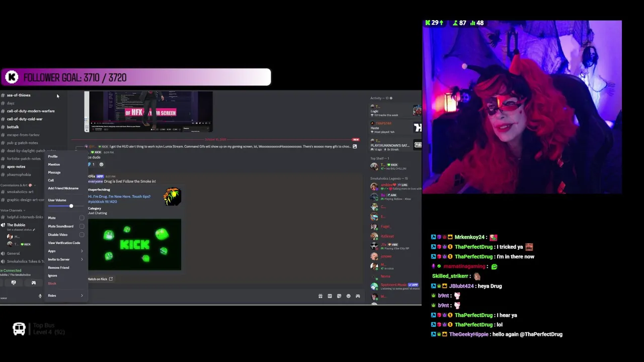Open the emoji picker icon
Screen dimensions: 644x362
pos(348,296)
